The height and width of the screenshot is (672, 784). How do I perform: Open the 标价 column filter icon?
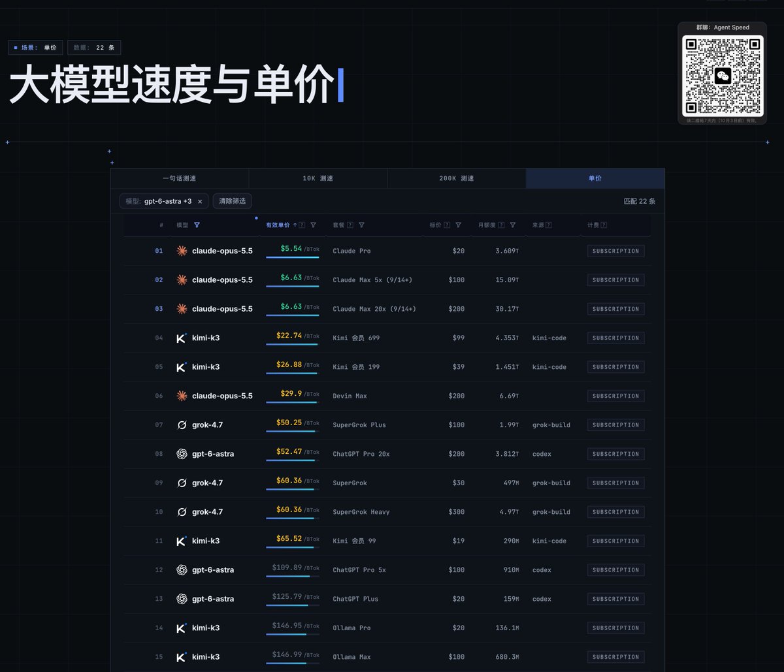(x=458, y=225)
